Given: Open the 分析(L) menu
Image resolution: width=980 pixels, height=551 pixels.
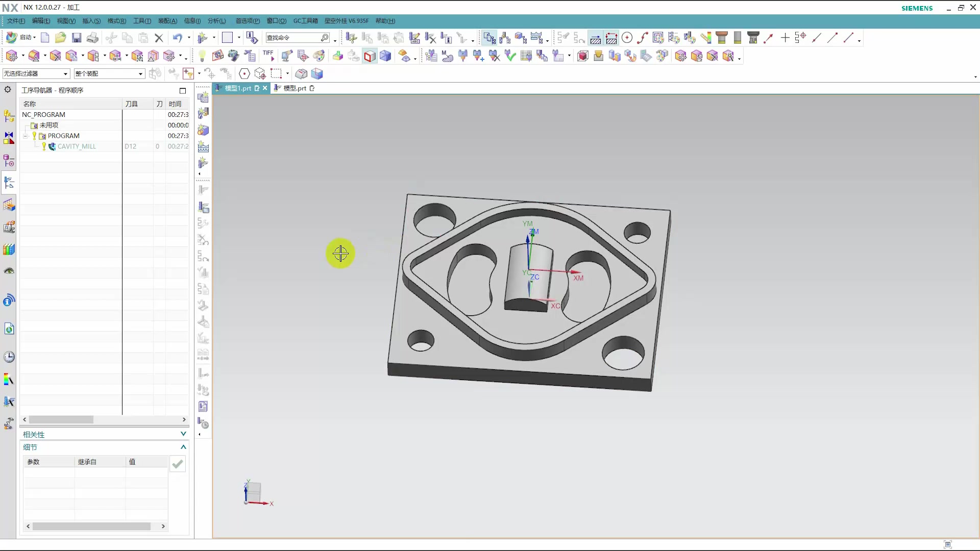Looking at the screenshot, I should (216, 21).
